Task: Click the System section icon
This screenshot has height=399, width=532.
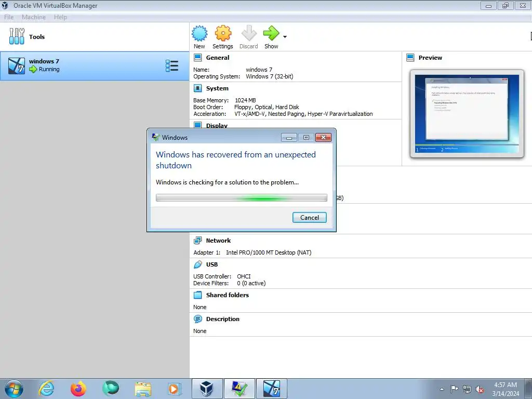Action: [197, 88]
